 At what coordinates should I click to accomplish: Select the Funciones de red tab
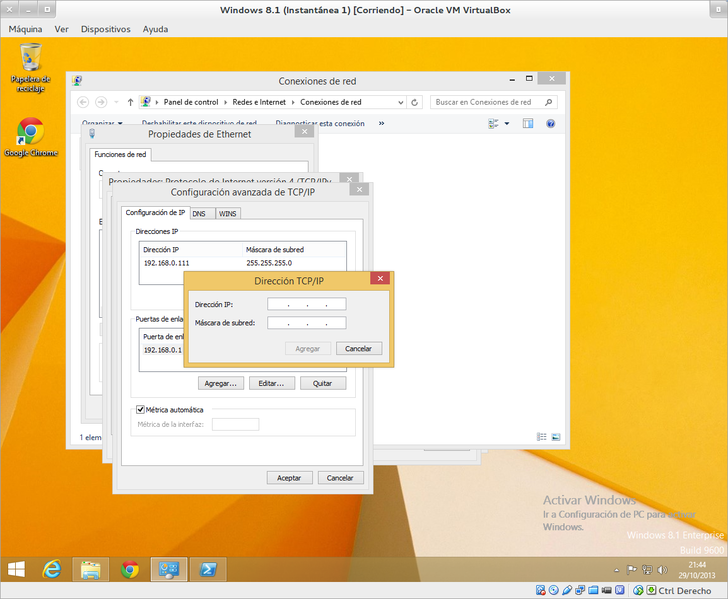coord(120,154)
